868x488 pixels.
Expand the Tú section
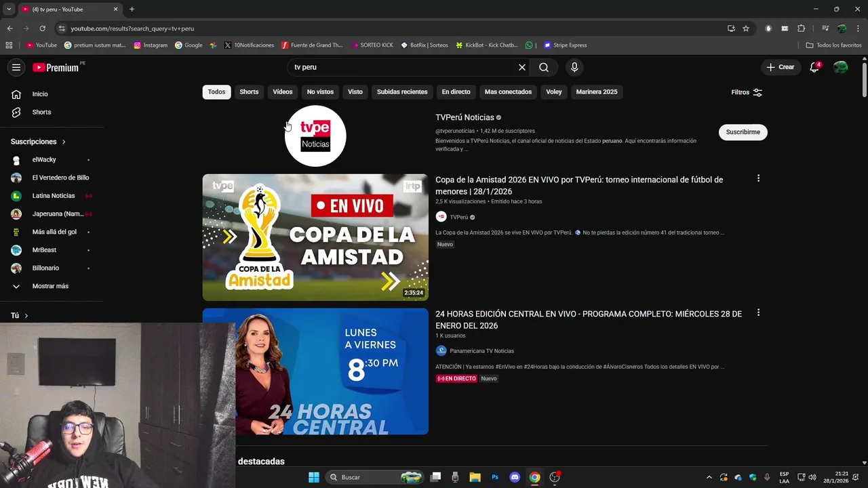pyautogui.click(x=20, y=316)
